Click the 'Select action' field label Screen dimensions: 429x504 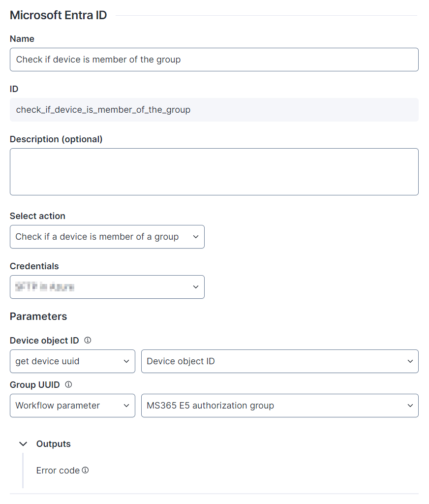[x=37, y=216]
